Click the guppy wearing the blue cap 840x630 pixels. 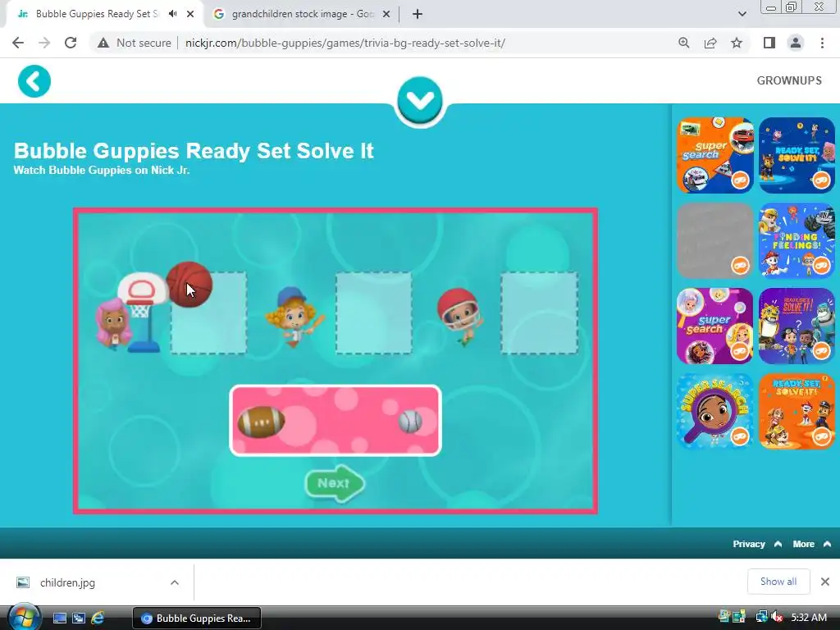tap(294, 317)
